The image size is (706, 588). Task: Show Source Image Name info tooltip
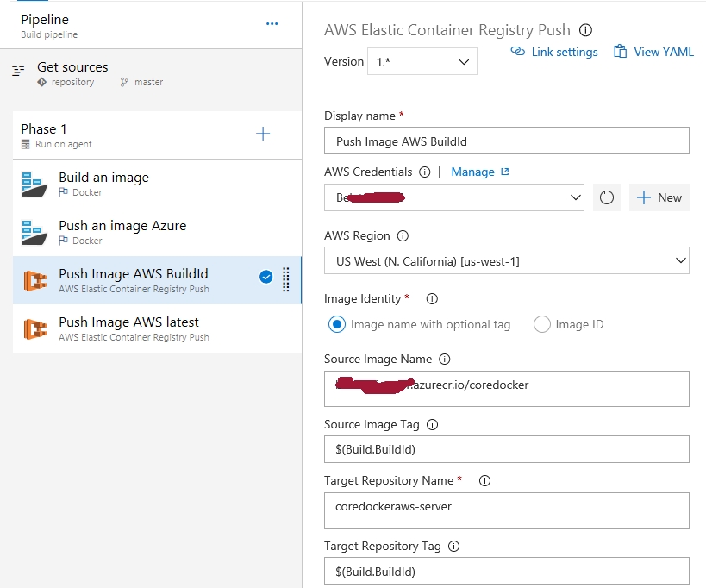[445, 360]
